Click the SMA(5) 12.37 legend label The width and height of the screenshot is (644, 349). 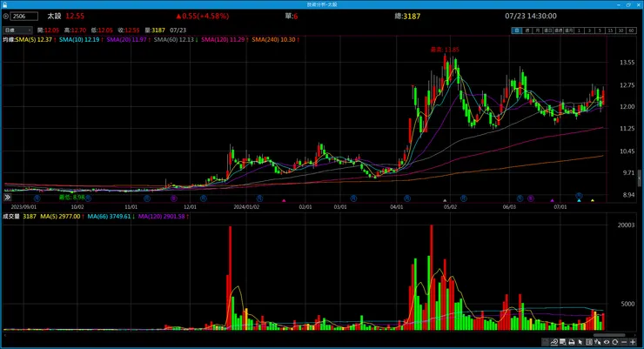[36, 40]
